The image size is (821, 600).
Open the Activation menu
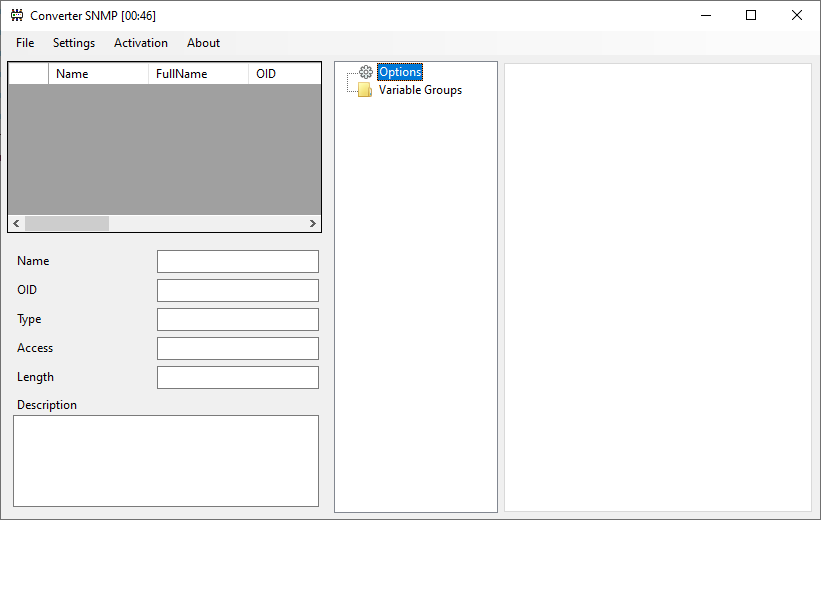[141, 43]
